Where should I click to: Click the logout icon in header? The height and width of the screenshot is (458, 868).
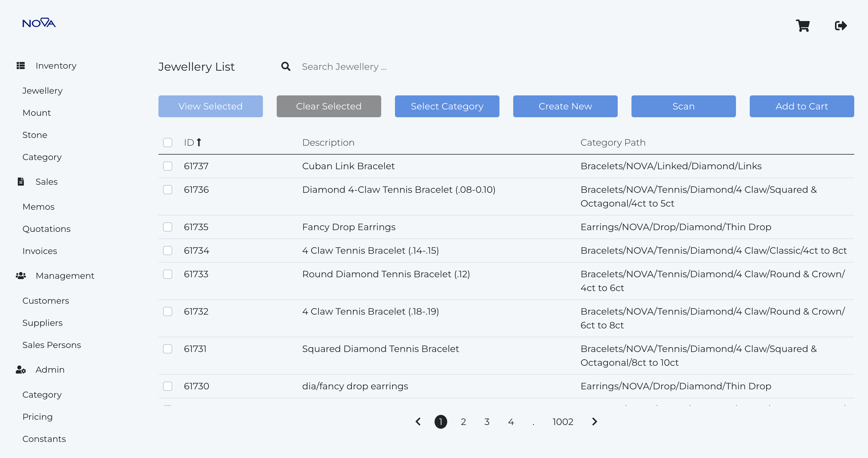pyautogui.click(x=840, y=26)
